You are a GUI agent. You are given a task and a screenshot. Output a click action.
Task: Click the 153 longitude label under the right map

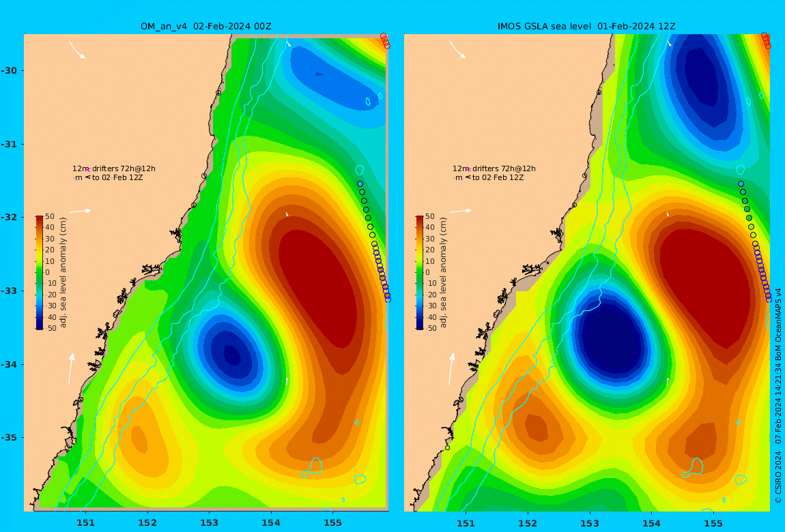point(590,523)
